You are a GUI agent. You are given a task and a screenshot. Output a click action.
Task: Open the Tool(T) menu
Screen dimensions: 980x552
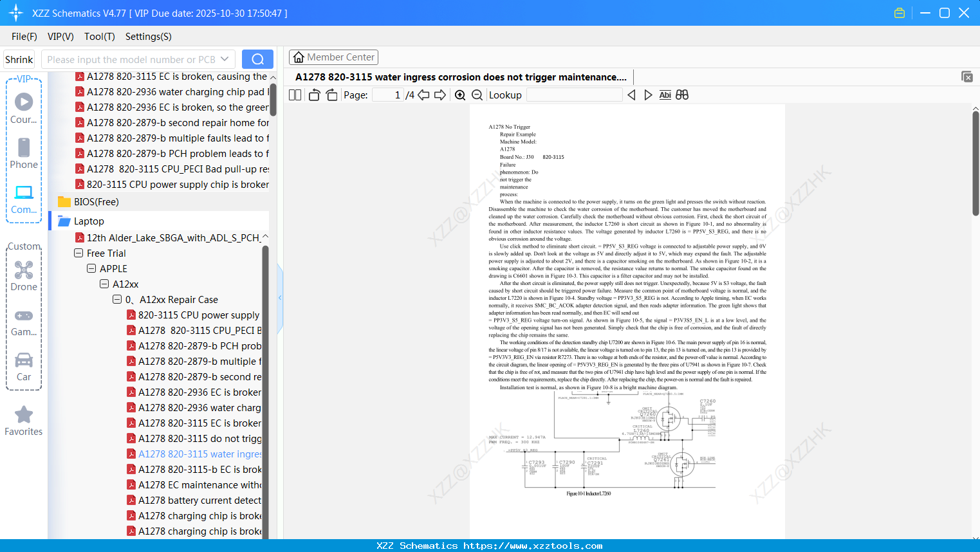coord(100,37)
